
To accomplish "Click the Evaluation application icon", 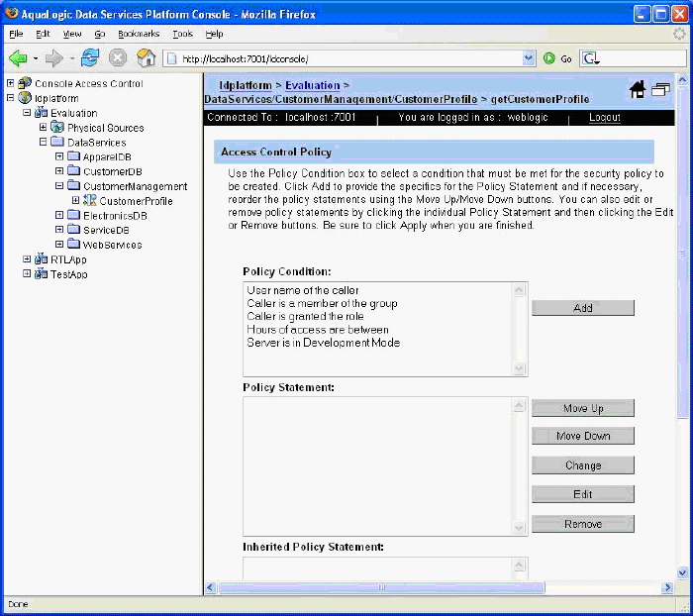I will [x=42, y=113].
